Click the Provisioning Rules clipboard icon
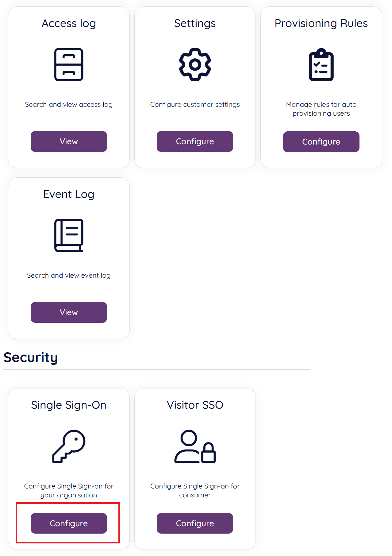 point(321,65)
